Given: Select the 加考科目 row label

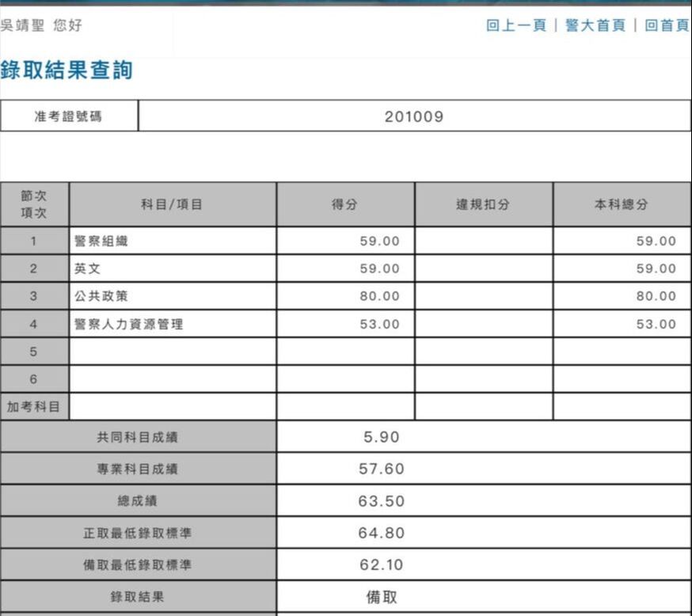Looking at the screenshot, I should click(35, 406).
